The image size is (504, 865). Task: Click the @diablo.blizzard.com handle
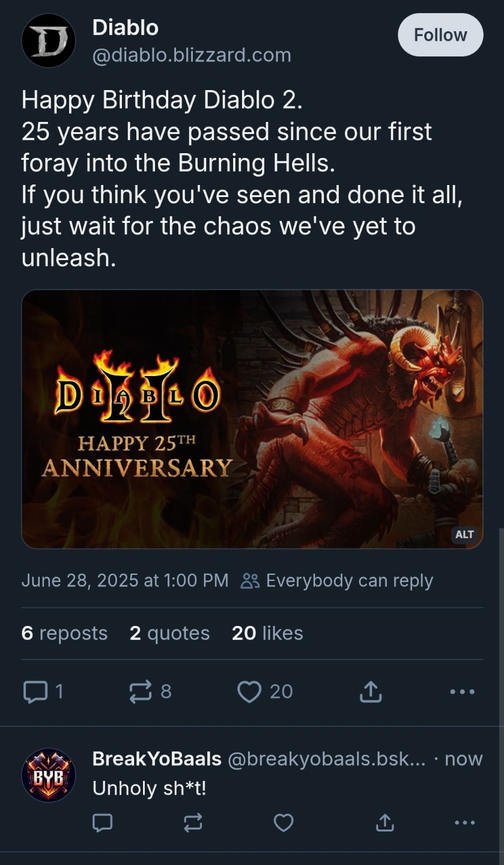pyautogui.click(x=191, y=55)
